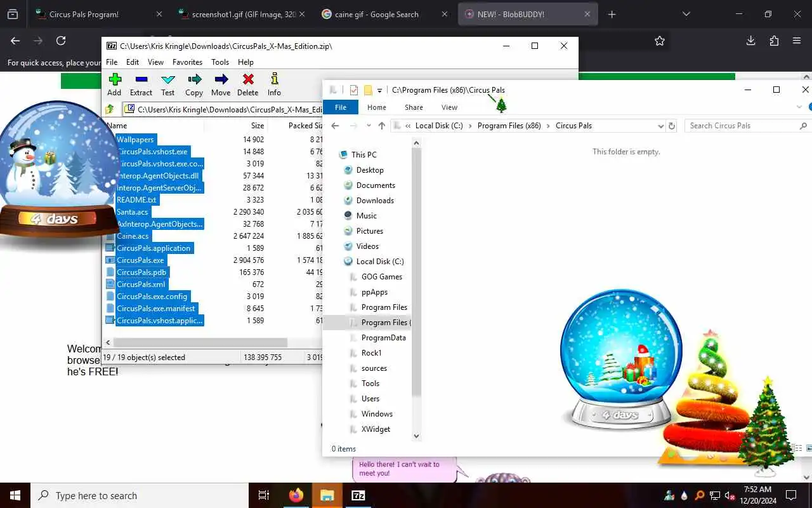Select ProgramData folder in navigation pane
The image size is (812, 508).
pyautogui.click(x=383, y=338)
